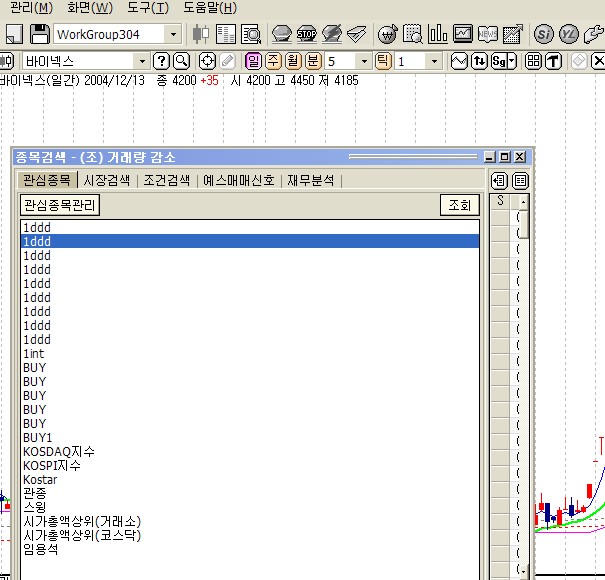Click the 관심종목관리 button
Screen dimensions: 605x580
click(x=61, y=205)
